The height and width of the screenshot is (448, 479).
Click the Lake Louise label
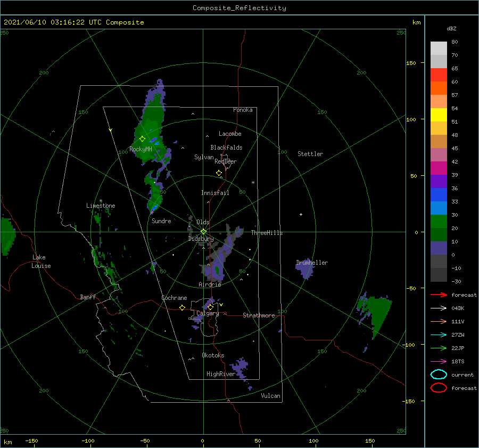click(x=41, y=262)
